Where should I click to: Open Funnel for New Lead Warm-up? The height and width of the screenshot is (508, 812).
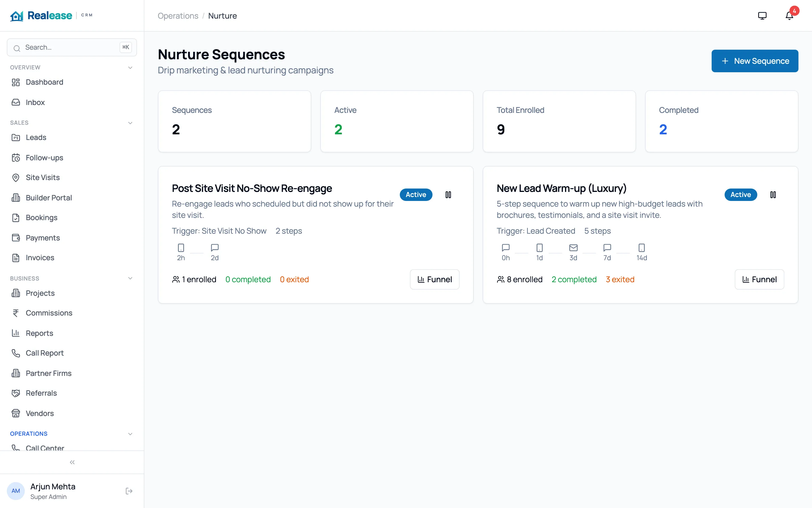[x=759, y=279]
